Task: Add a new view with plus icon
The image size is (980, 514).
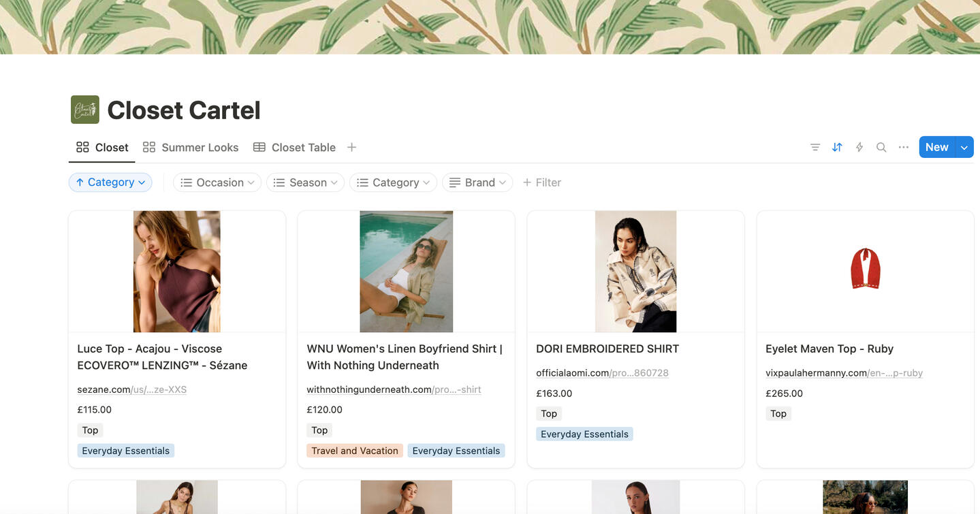Action: 351,147
